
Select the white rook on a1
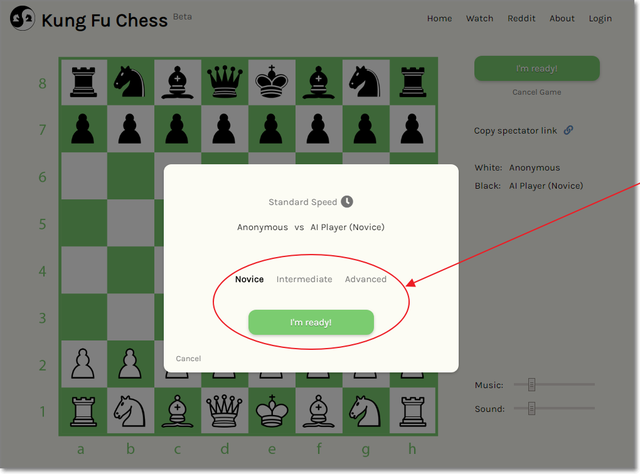coord(83,412)
